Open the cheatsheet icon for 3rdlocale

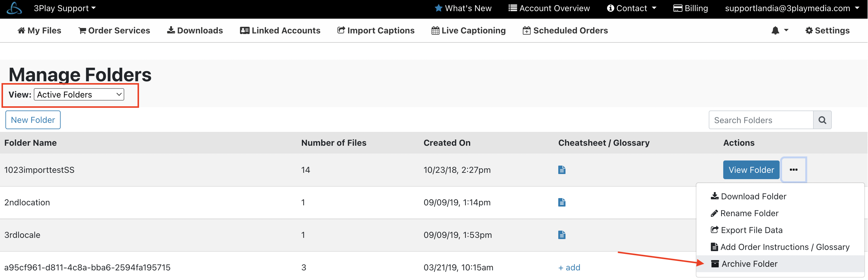tap(561, 235)
